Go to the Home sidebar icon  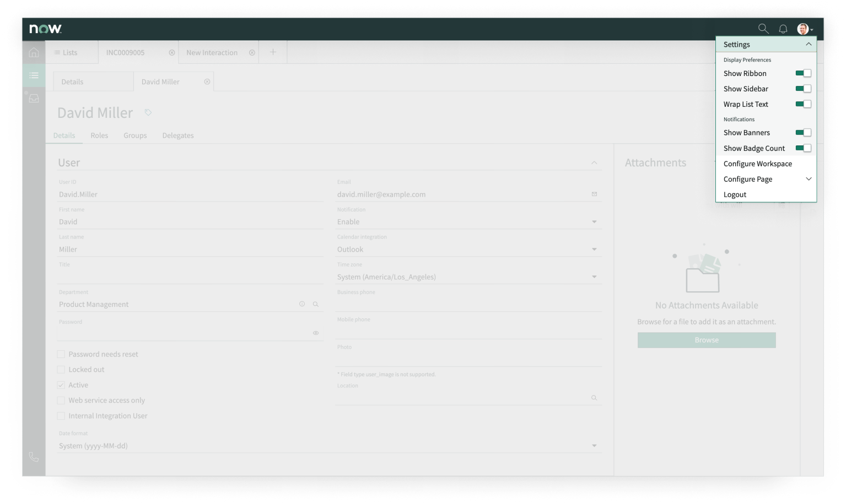coord(34,52)
